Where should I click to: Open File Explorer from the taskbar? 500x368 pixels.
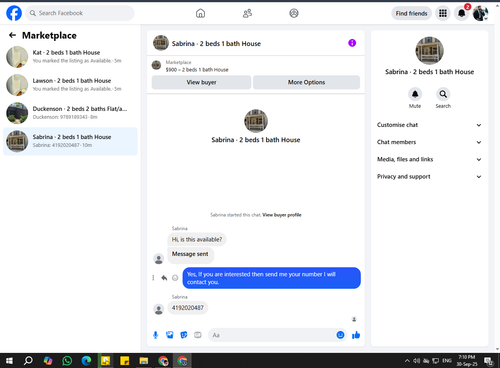click(x=144, y=361)
